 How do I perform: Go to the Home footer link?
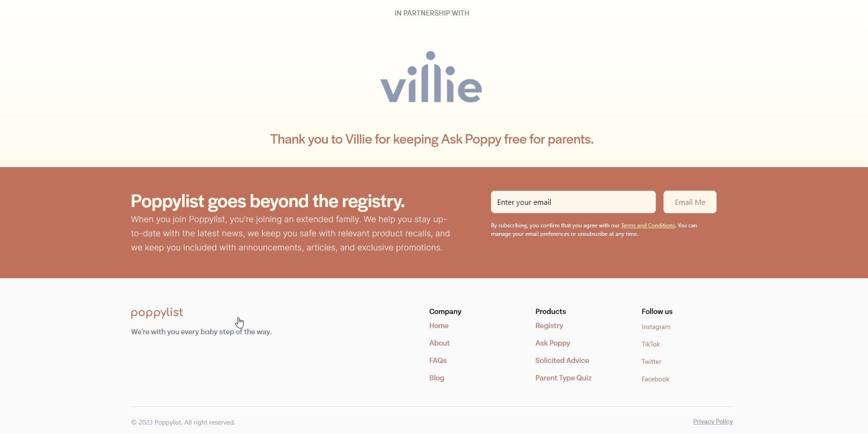tap(439, 326)
